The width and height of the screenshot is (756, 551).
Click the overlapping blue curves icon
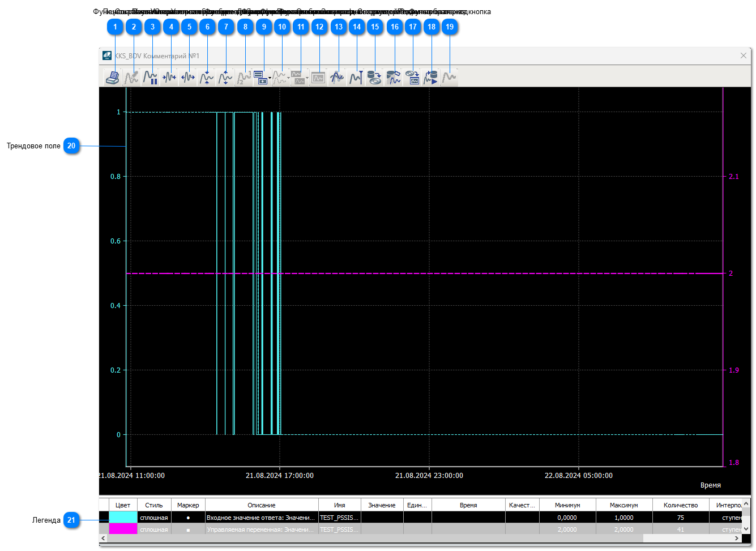(x=337, y=78)
